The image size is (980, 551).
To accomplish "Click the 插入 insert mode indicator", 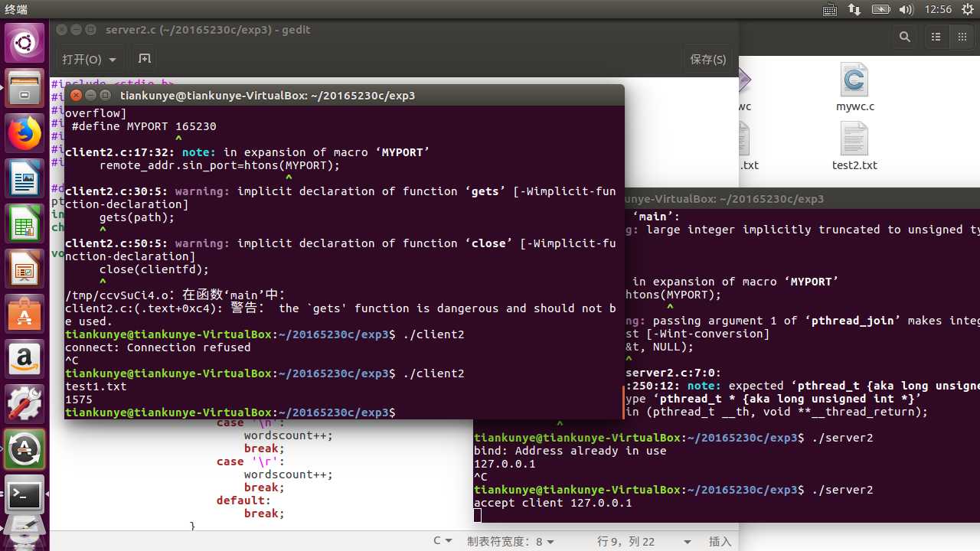I will click(720, 541).
